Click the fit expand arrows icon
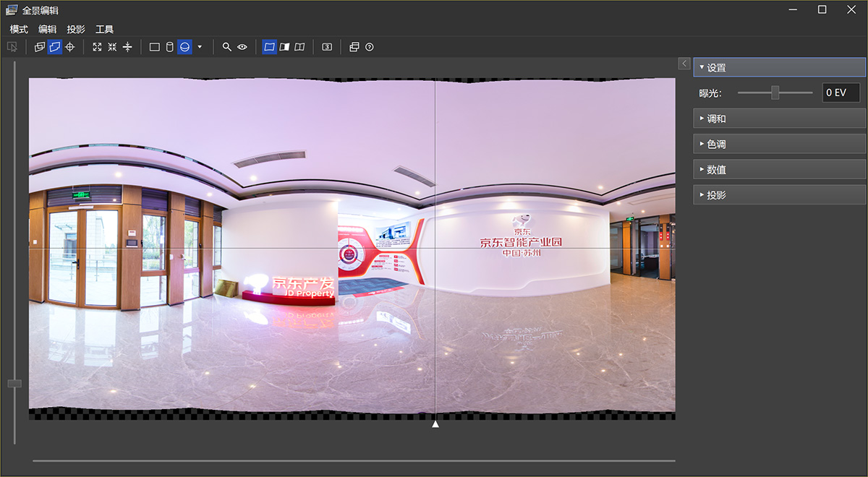This screenshot has width=868, height=477. tap(97, 47)
